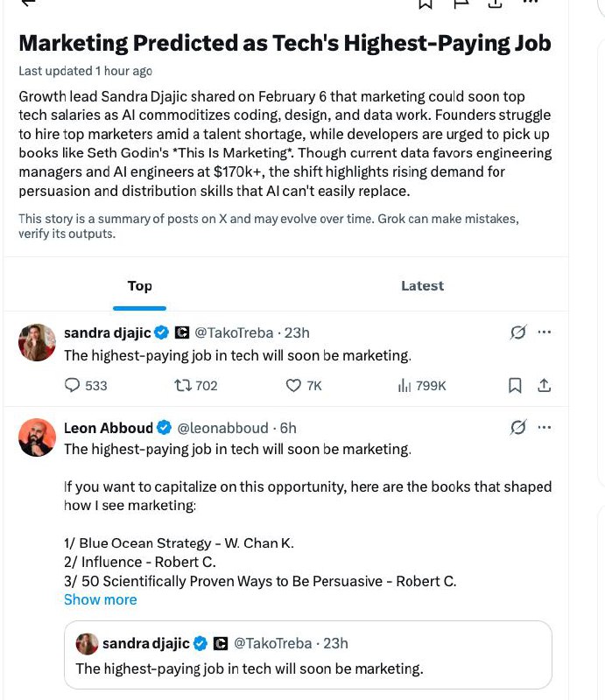Share sandra djajic's post
605x700 pixels.
tap(544, 385)
